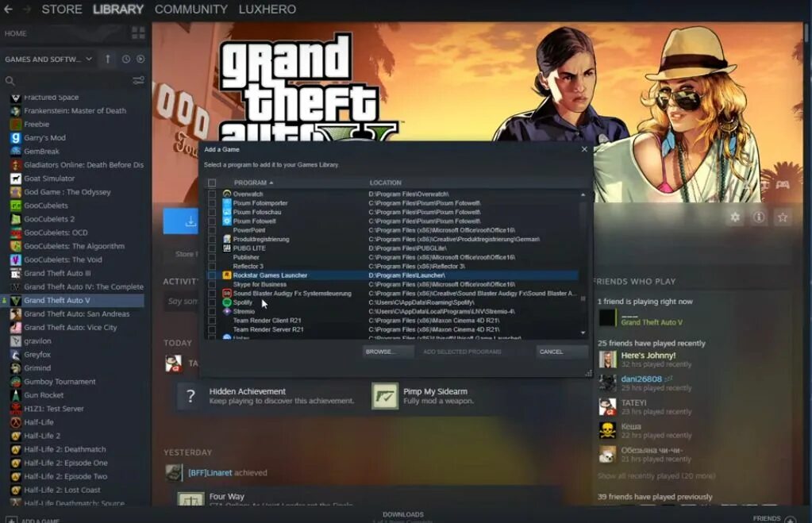Screen dimensions: 812x523
Task: Click Garry's Mod icon in sidebar
Action: tap(16, 138)
